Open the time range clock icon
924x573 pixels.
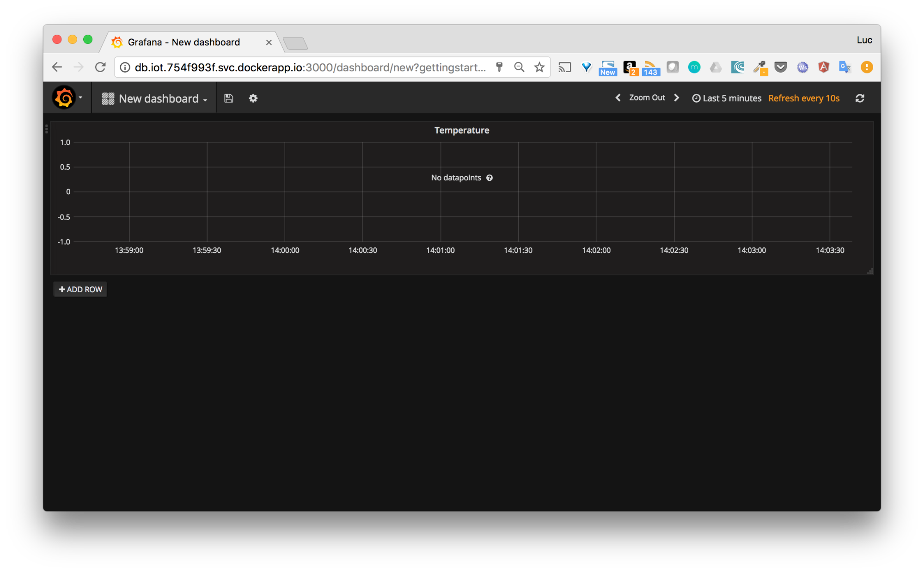(x=696, y=98)
